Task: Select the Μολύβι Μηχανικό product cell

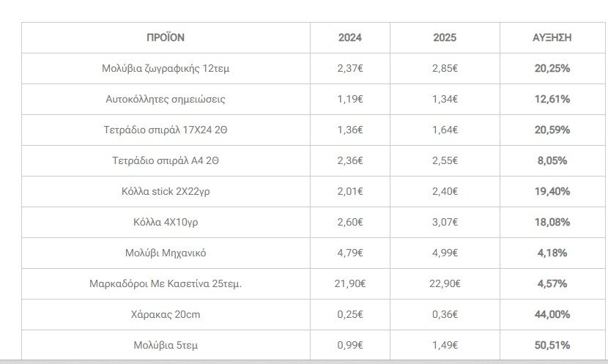Action: (x=166, y=253)
